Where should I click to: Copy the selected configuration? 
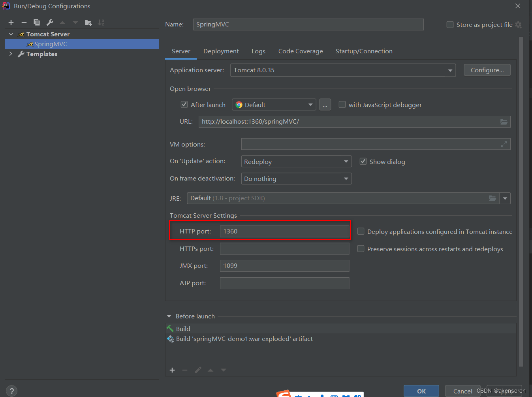(37, 23)
